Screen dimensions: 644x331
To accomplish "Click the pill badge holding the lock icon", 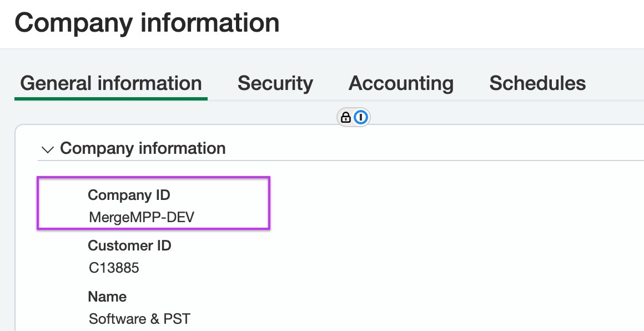I will [x=353, y=117].
